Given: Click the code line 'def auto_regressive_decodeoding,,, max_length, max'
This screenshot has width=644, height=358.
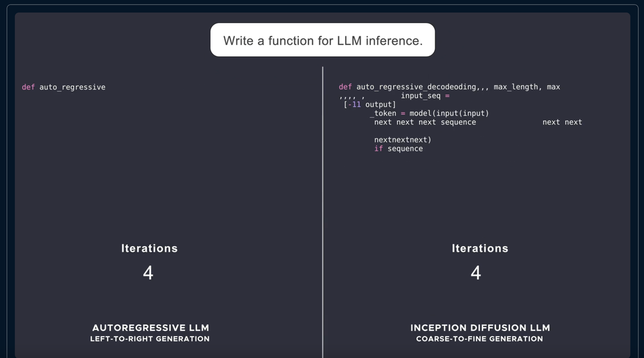Looking at the screenshot, I should click(x=450, y=87).
